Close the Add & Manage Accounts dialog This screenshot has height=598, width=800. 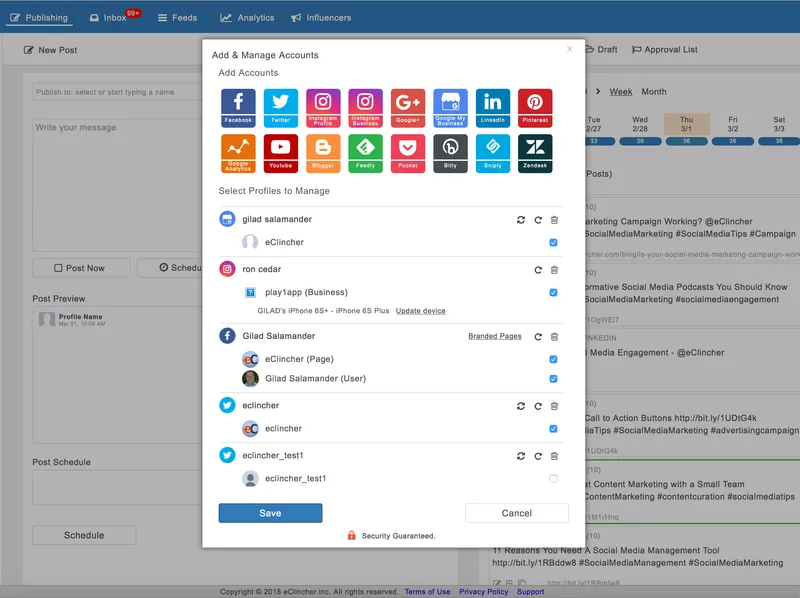coord(569,49)
